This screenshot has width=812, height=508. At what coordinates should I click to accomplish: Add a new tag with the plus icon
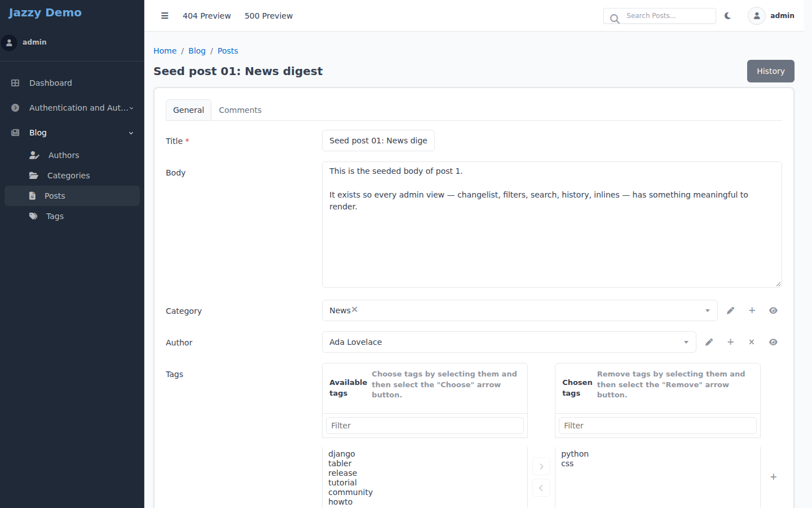click(773, 477)
